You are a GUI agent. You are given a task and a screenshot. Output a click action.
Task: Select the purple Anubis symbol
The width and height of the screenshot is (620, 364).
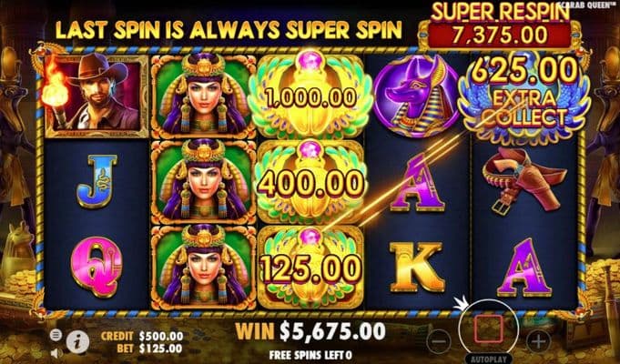coord(415,96)
